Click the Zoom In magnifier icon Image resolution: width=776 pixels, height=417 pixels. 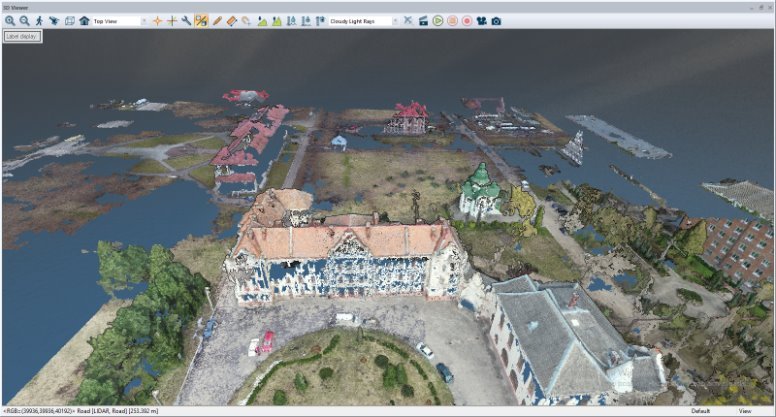coord(10,20)
